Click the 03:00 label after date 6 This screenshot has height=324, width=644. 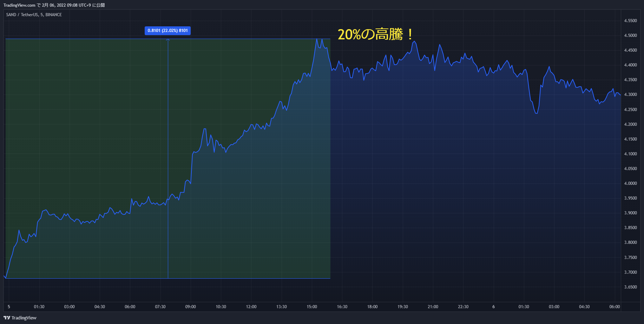554,307
